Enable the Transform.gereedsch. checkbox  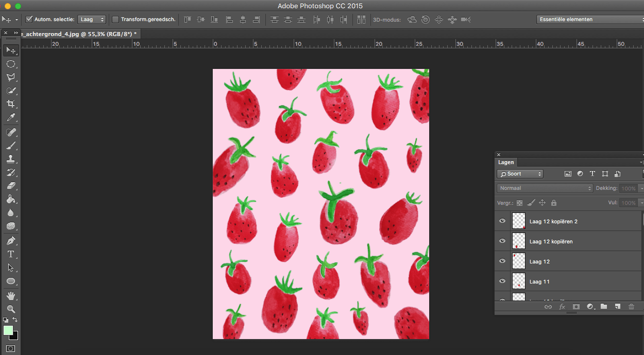click(x=115, y=20)
